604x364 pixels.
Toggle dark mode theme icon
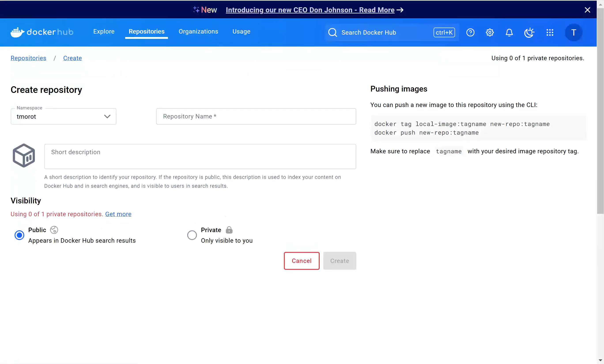(529, 32)
